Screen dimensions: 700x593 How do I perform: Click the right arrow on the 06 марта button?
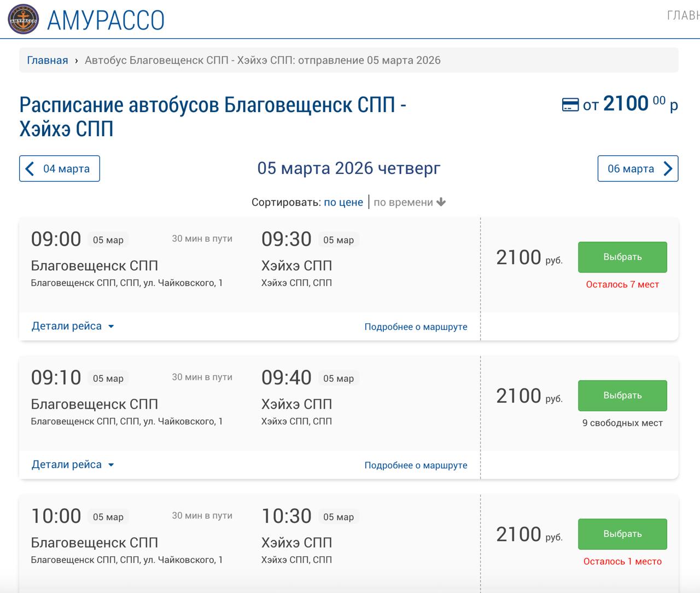(x=668, y=168)
